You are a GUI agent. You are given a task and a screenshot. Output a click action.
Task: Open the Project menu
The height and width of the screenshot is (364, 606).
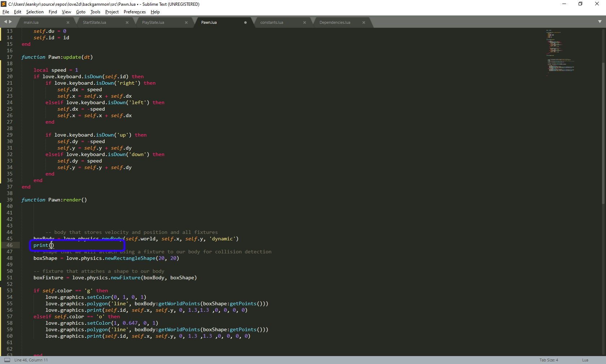(x=112, y=12)
